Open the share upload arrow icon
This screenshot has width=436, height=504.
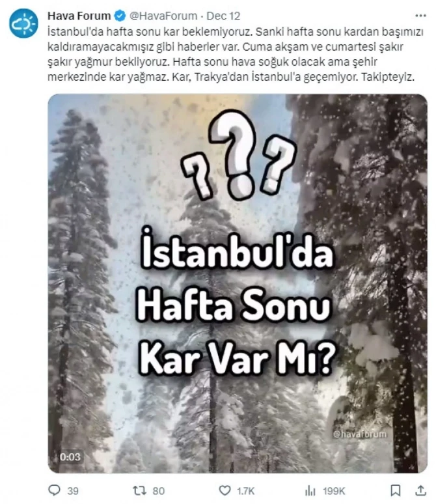tap(420, 490)
